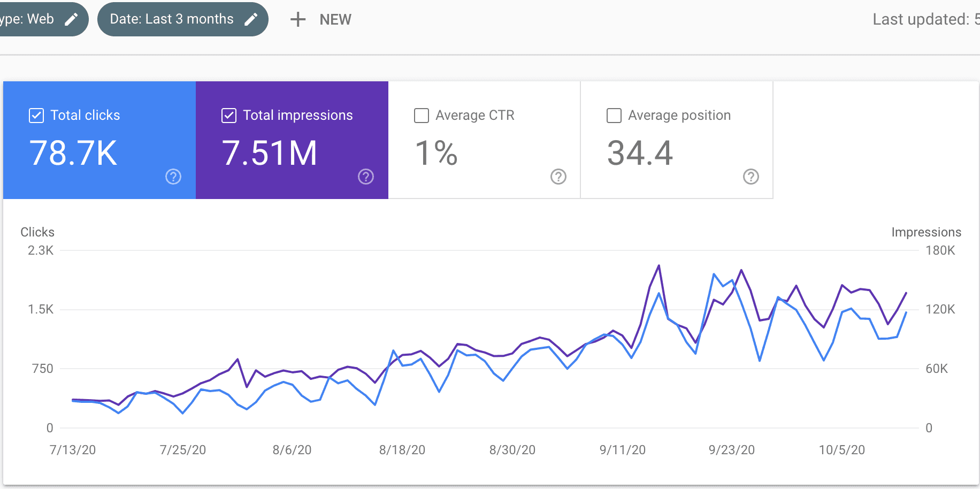980x489 pixels.
Task: Open the Average CTR help tooltip
Action: click(x=558, y=177)
